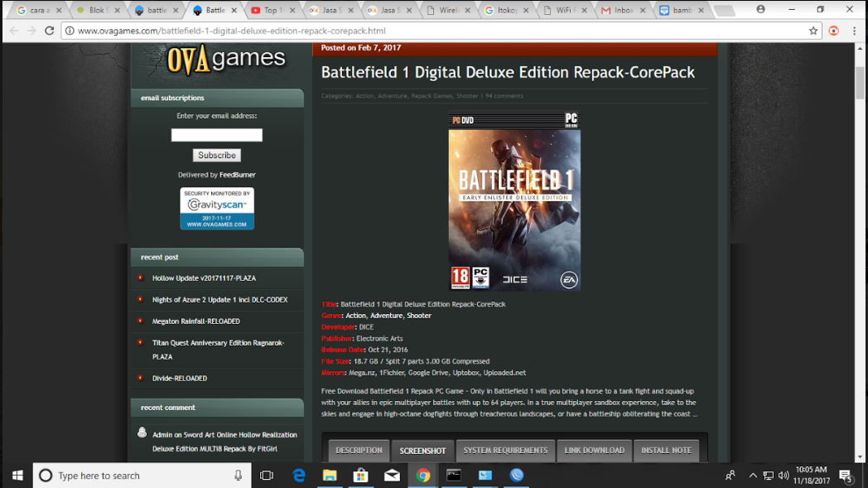Viewport: 868px width, 488px height.
Task: View site information icon in address bar
Action: (x=70, y=31)
